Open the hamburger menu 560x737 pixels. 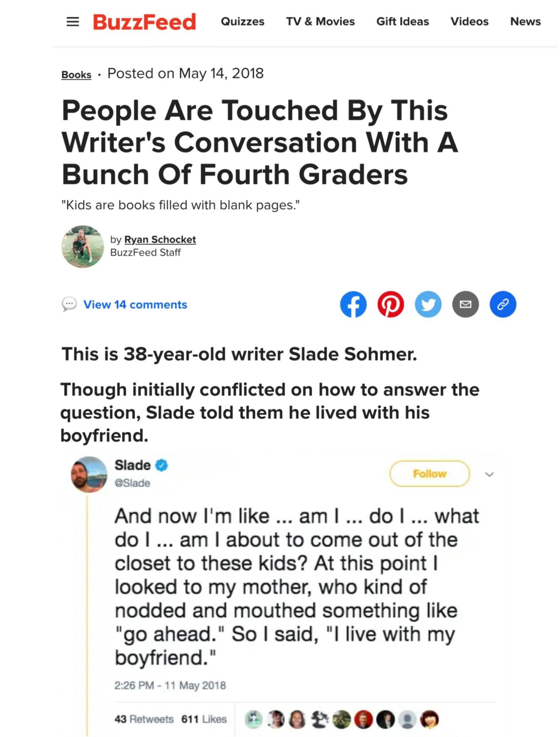pos(73,22)
